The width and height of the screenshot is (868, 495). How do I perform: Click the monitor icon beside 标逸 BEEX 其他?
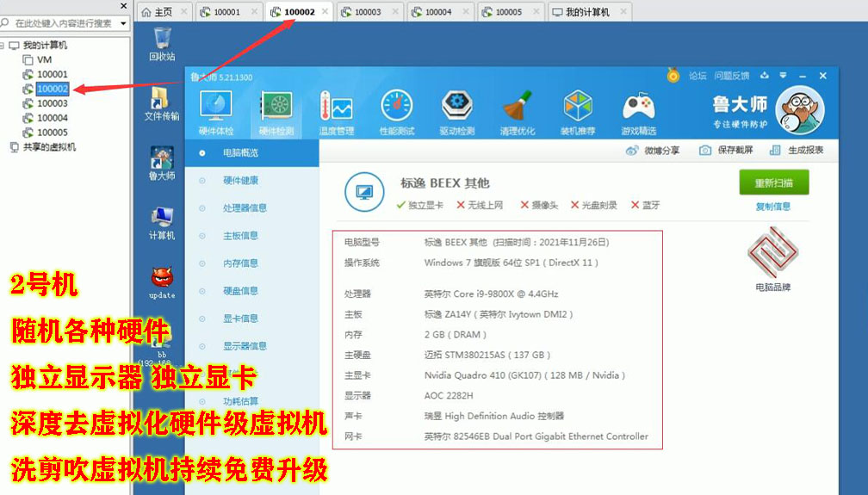364,192
